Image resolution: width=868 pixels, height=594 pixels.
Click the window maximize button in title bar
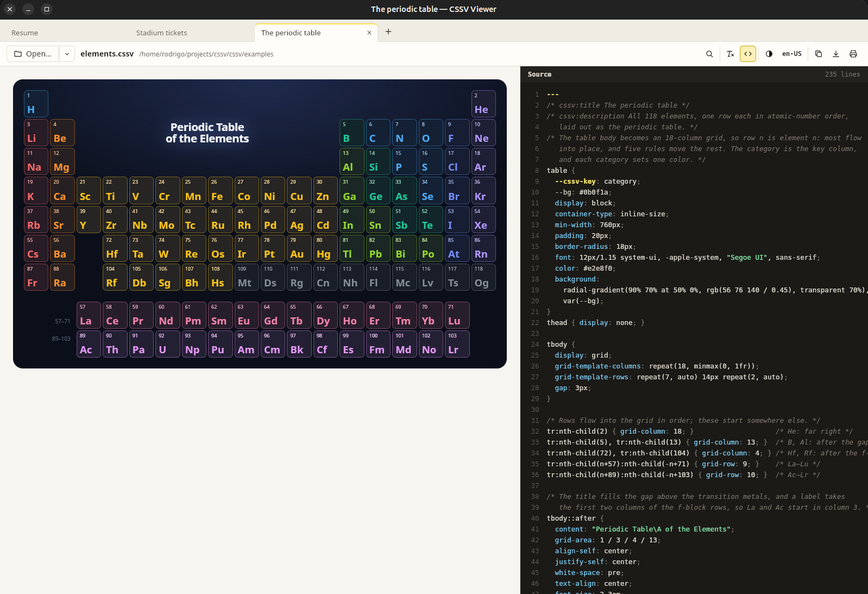pos(47,9)
